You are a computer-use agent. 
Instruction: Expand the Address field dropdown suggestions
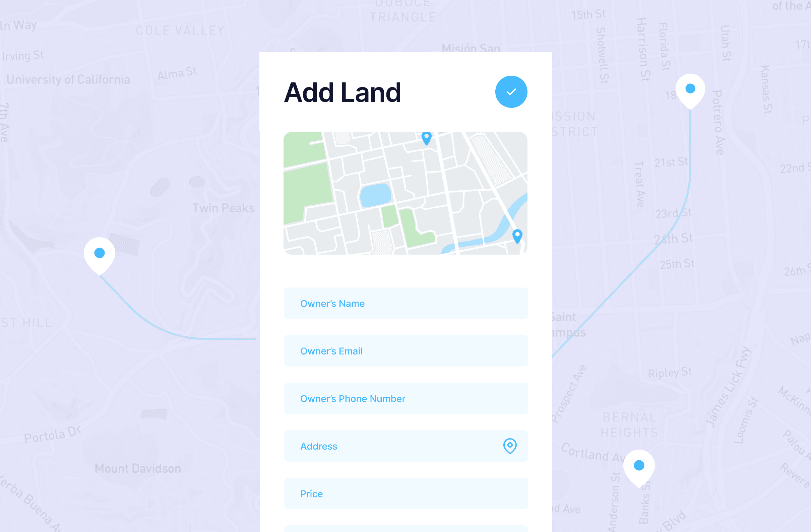pyautogui.click(x=509, y=447)
